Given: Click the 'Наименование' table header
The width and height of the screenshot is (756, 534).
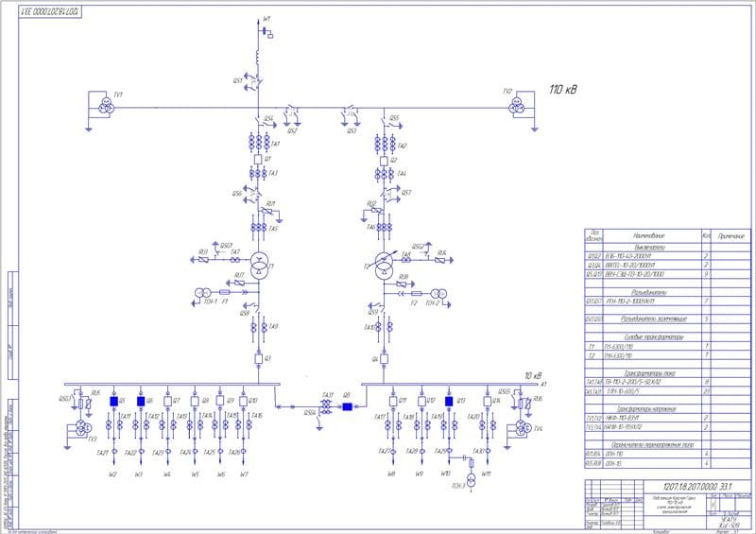Looking at the screenshot, I should click(649, 236).
